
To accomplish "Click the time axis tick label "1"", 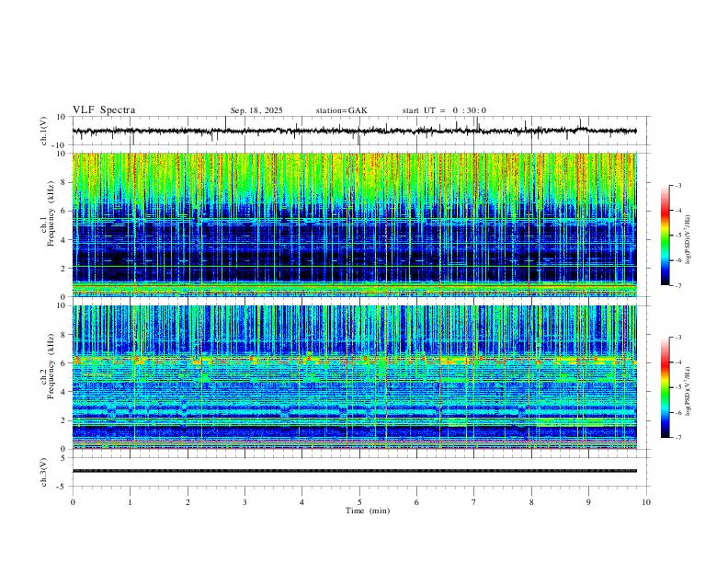I will 130,502.
